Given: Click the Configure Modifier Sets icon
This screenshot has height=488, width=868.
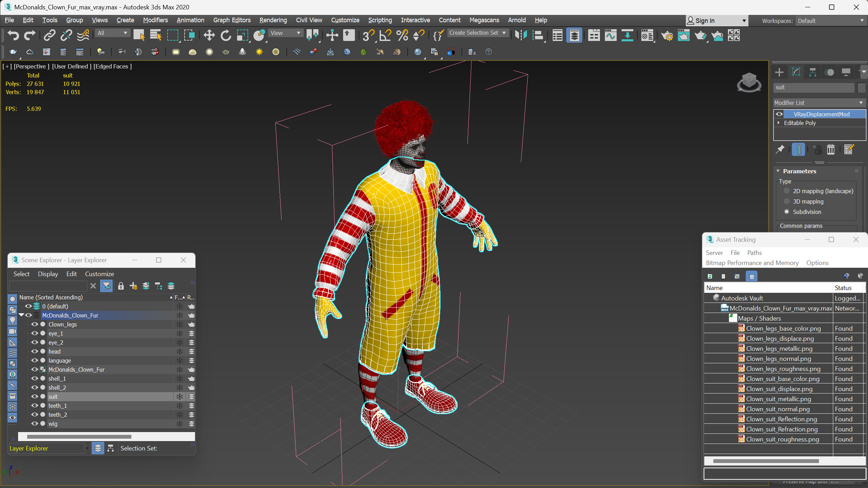Looking at the screenshot, I should click(x=849, y=149).
